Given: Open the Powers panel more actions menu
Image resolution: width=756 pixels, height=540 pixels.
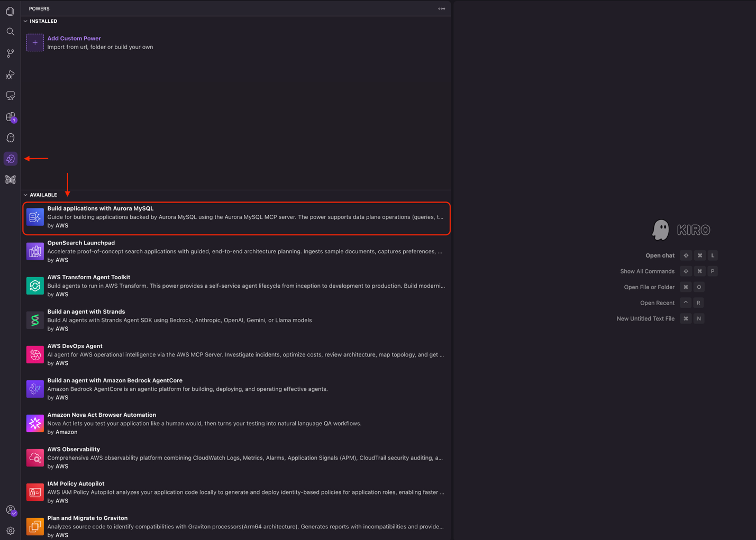Looking at the screenshot, I should (442, 8).
